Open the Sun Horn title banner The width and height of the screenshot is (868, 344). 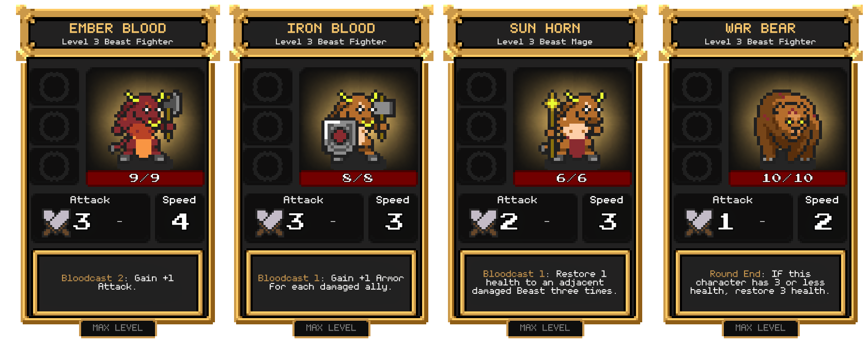pyautogui.click(x=545, y=34)
